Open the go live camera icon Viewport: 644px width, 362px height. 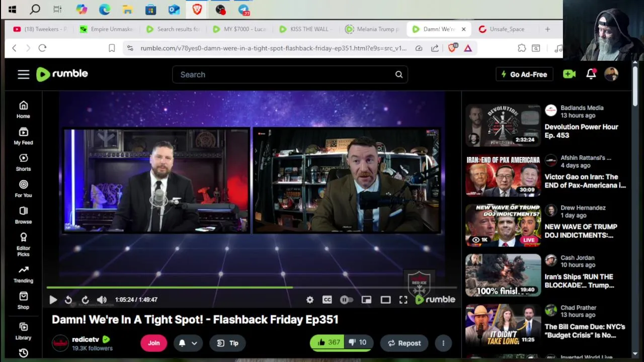[x=569, y=74]
